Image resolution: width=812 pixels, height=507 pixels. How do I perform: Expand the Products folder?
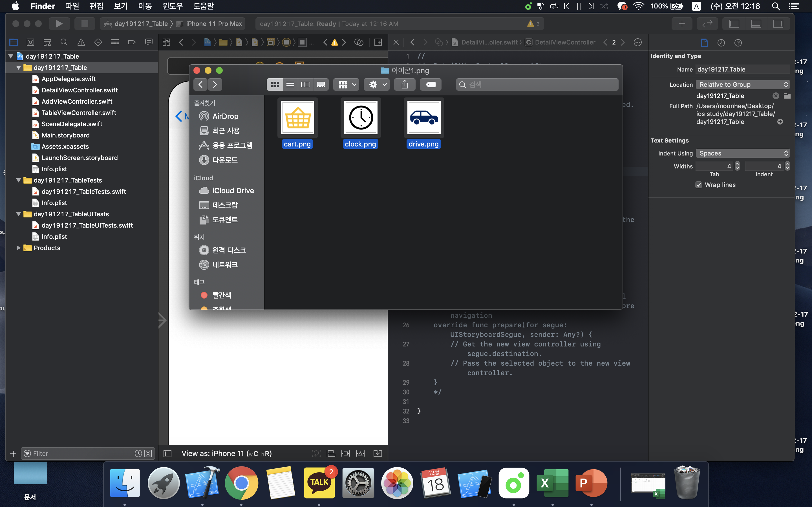(18, 248)
